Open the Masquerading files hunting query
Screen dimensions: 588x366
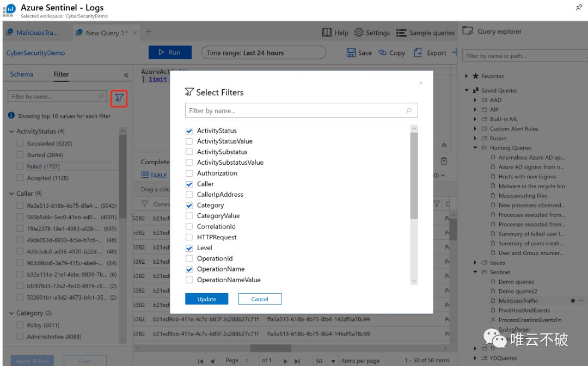pyautogui.click(x=522, y=196)
